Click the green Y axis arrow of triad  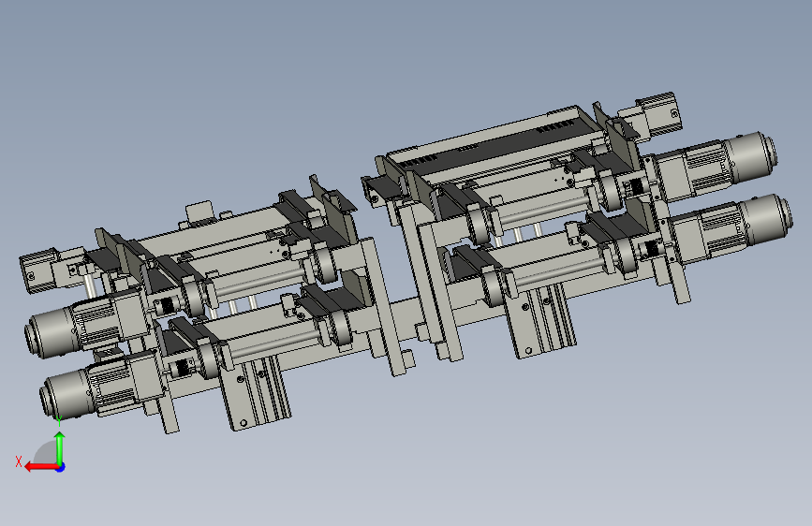tap(60, 447)
